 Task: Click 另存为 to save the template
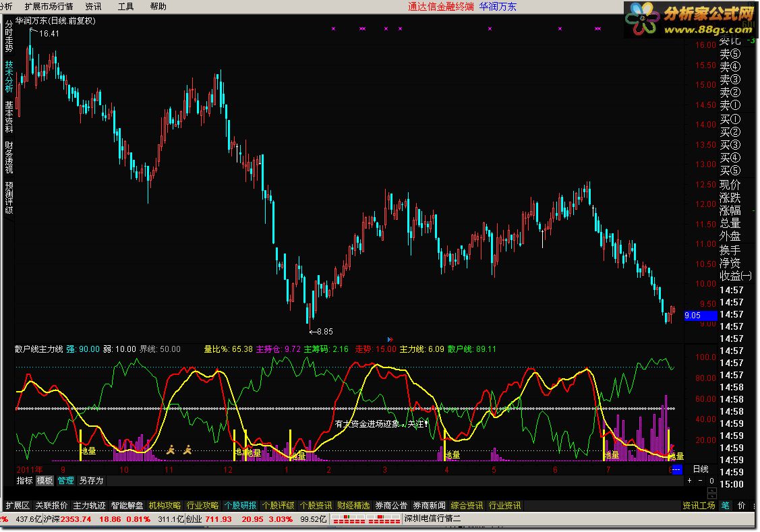pos(91,481)
